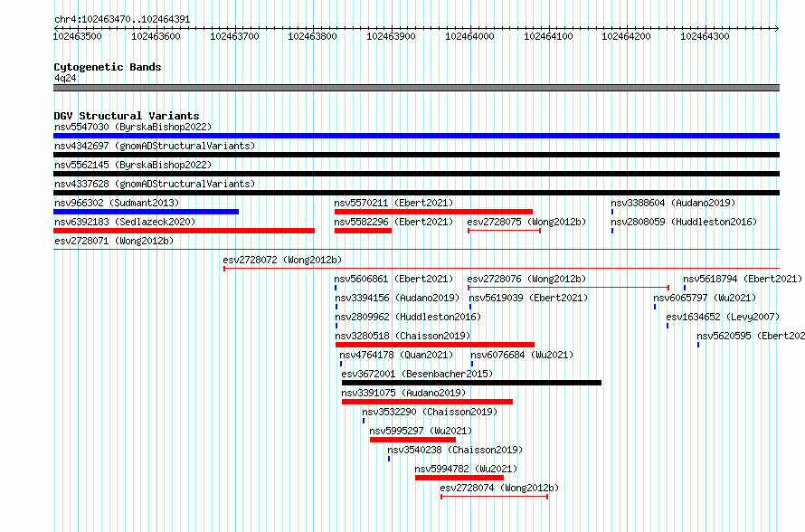
Task: Click thin red span of esv2728074
Action: pos(495,497)
